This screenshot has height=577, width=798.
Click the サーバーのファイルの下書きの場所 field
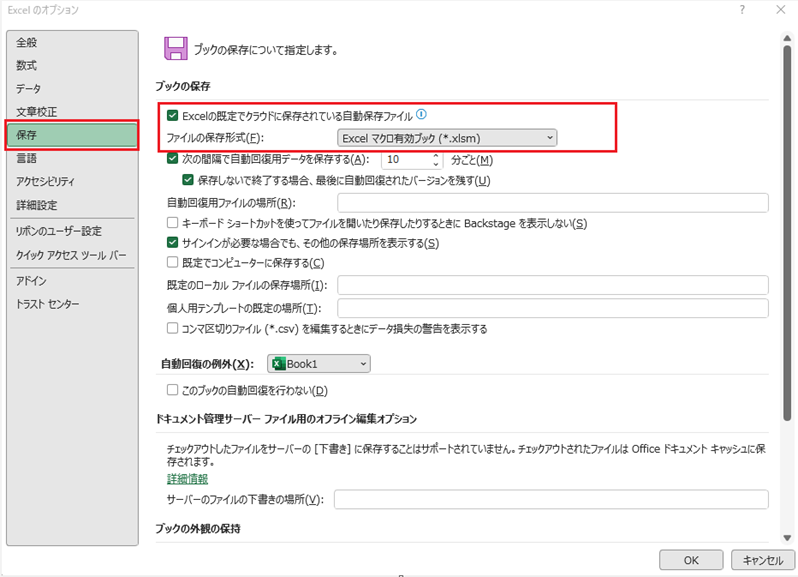pyautogui.click(x=551, y=499)
